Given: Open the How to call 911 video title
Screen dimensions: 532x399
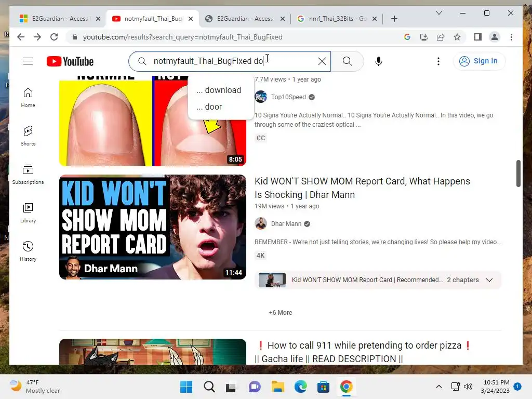Looking at the screenshot, I should pos(363,352).
